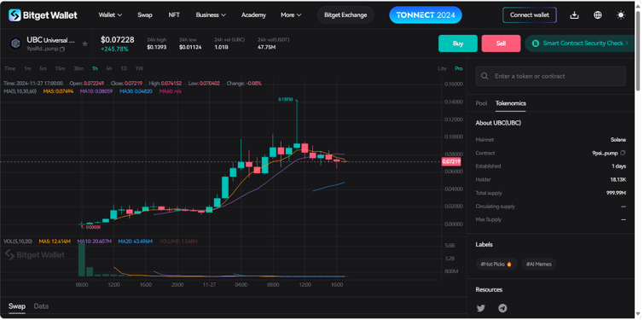Open the Swap page in navigation
The width and height of the screenshot is (644, 320).
144,15
